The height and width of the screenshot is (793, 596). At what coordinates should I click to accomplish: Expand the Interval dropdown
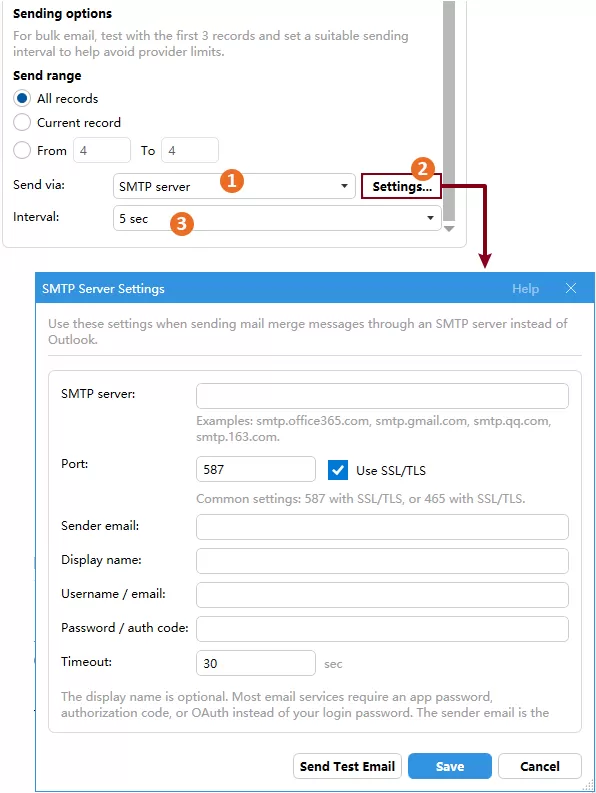277,218
